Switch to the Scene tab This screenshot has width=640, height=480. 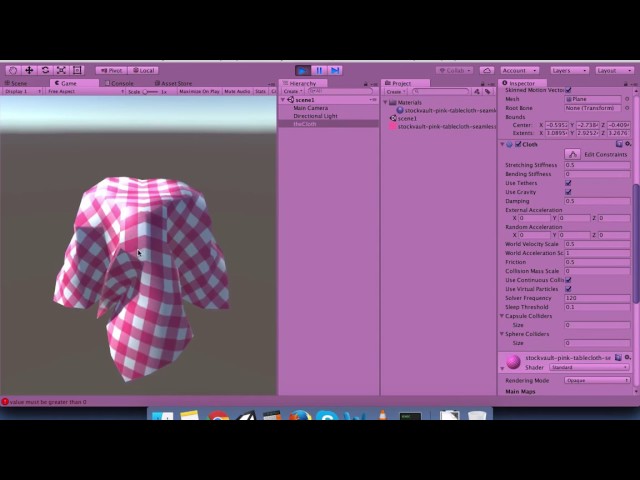(x=16, y=83)
